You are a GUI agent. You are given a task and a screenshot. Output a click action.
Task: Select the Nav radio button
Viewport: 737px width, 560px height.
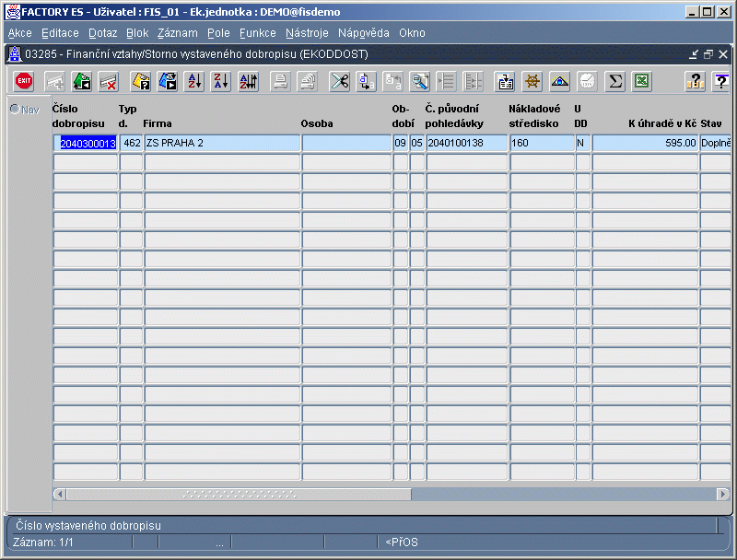point(15,109)
